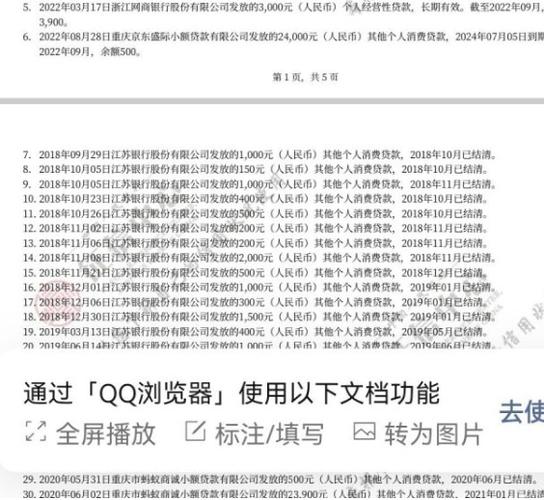Select loan entry 17 for 300元

(255, 302)
